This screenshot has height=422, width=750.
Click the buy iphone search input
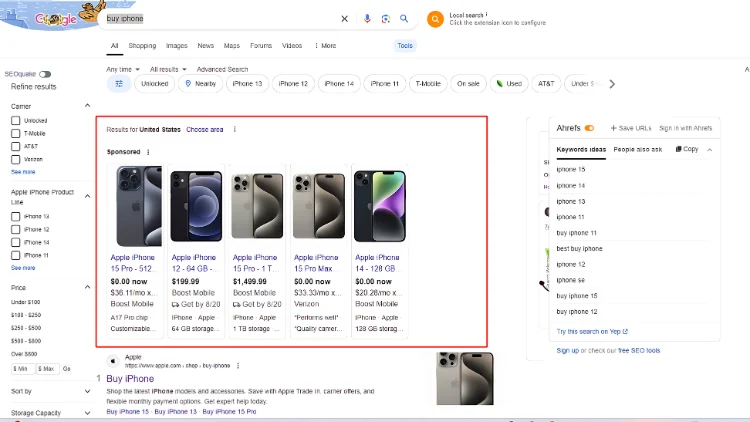(220, 19)
